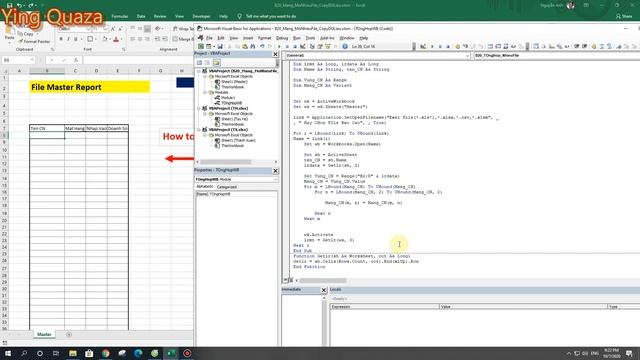Click the Search icon in Windows taskbar

24,353
